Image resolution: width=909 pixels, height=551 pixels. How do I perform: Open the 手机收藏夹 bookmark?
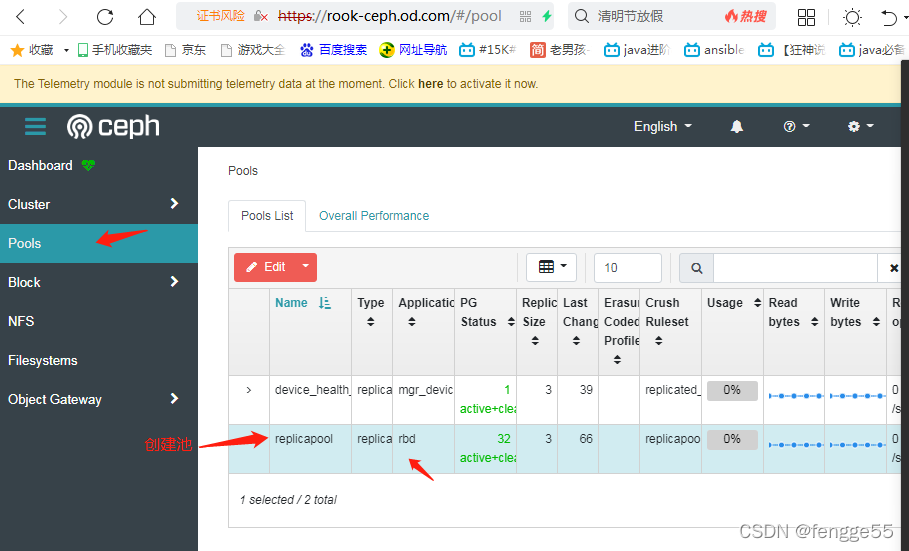[x=115, y=50]
